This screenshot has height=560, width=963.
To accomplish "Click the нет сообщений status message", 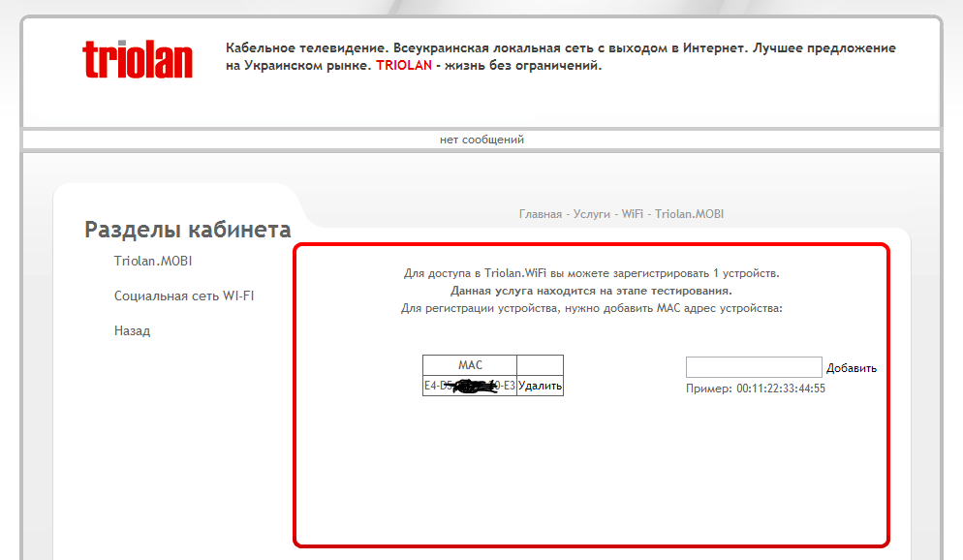I will tap(481, 140).
